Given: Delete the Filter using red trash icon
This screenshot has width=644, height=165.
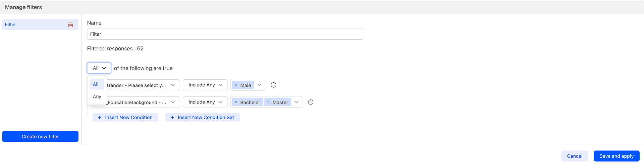Looking at the screenshot, I should [x=70, y=25].
